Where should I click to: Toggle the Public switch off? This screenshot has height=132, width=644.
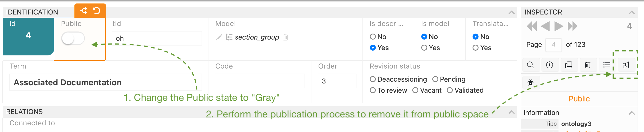coord(73,38)
